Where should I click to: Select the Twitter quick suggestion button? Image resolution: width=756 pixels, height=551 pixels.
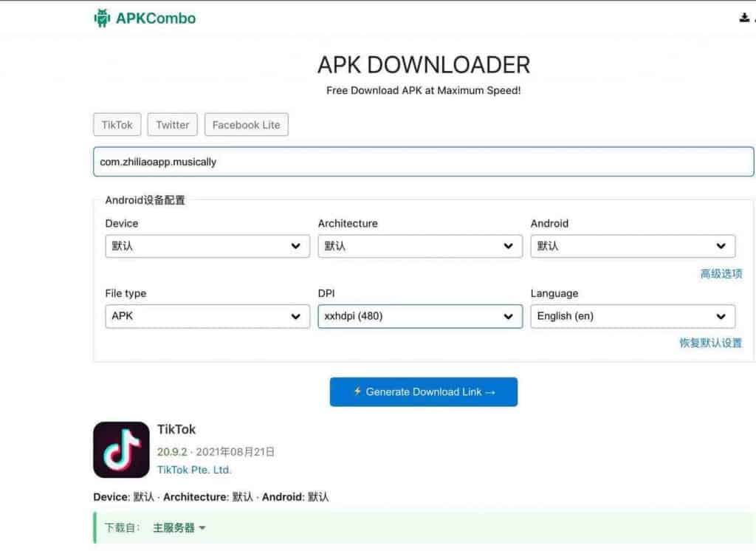[x=173, y=125]
